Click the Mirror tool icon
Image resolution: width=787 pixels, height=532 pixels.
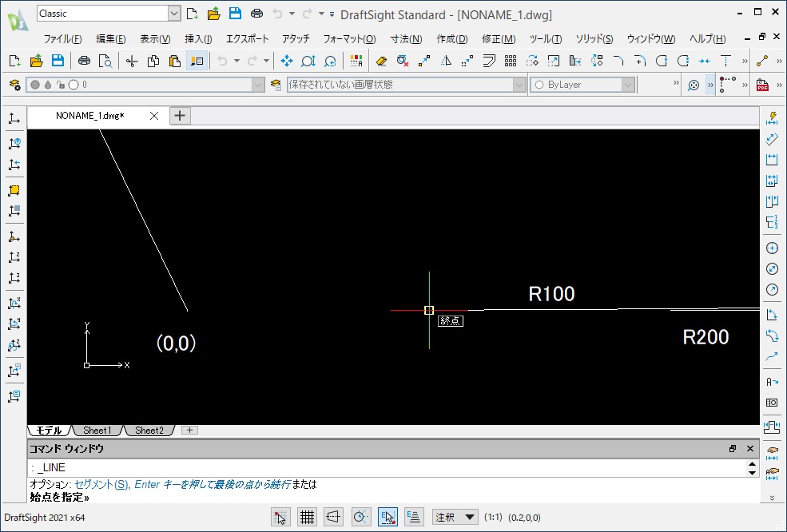[x=446, y=62]
